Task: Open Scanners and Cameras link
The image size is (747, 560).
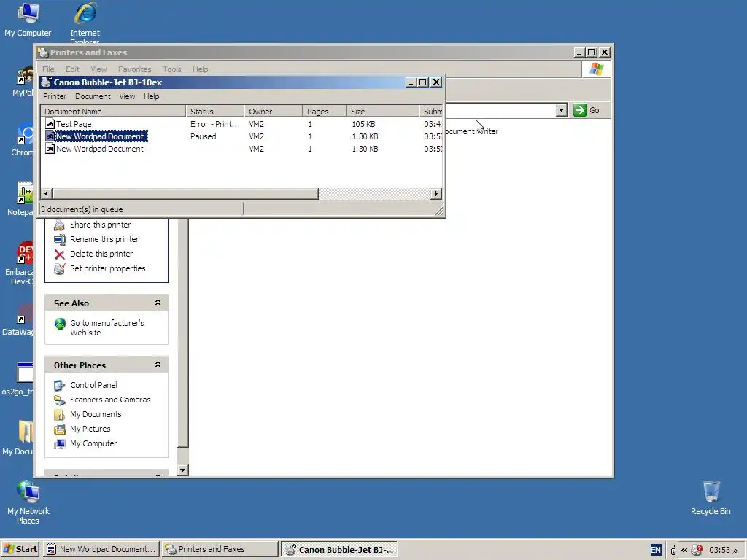Action: tap(110, 400)
